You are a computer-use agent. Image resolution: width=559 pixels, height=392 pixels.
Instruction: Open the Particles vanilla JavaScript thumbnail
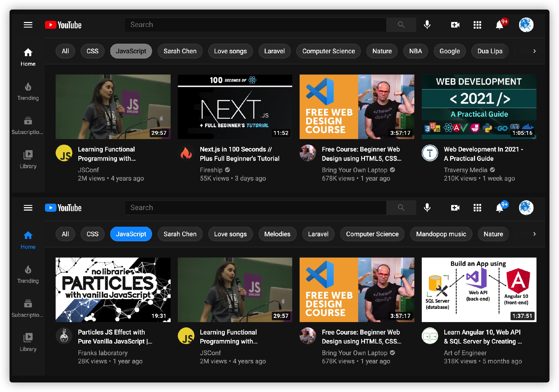click(113, 290)
